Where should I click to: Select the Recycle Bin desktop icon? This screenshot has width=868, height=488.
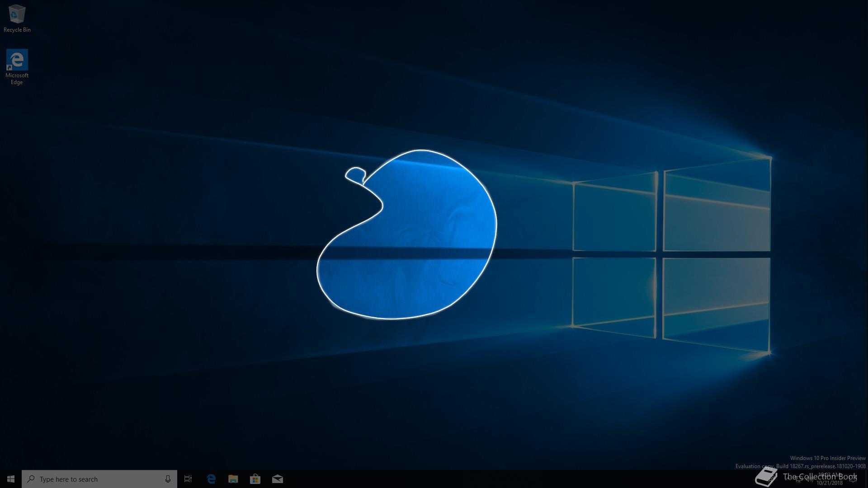point(17,19)
